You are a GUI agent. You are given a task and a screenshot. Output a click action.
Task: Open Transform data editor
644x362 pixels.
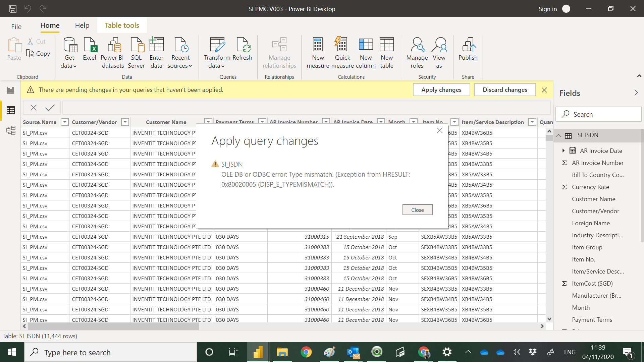[217, 53]
